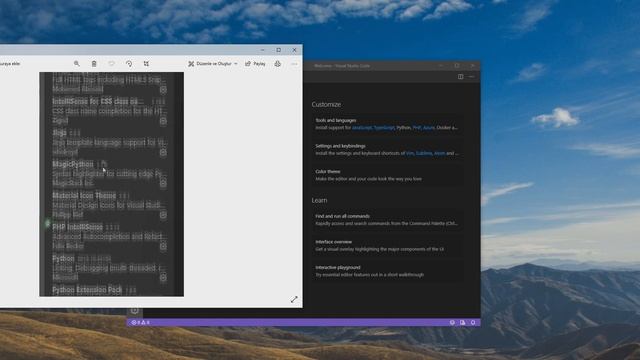Image resolution: width=640 pixels, height=360 pixels.
Task: Open Find and run all commands
Action: click(388, 220)
